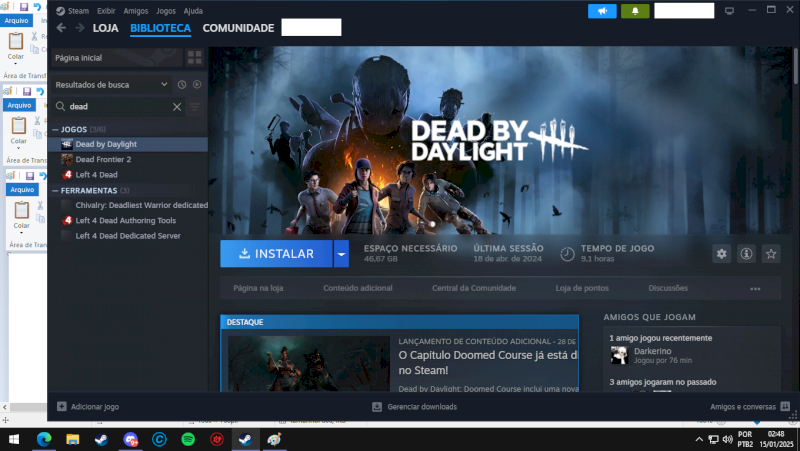Add Dead by Daylight to favorites star
Screen dimensions: 800x451
[771, 254]
